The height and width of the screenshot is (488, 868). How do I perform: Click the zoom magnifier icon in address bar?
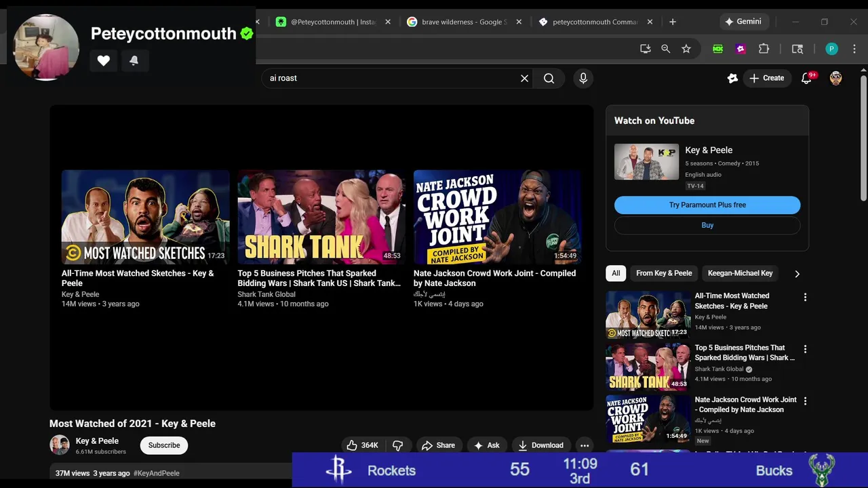click(666, 49)
